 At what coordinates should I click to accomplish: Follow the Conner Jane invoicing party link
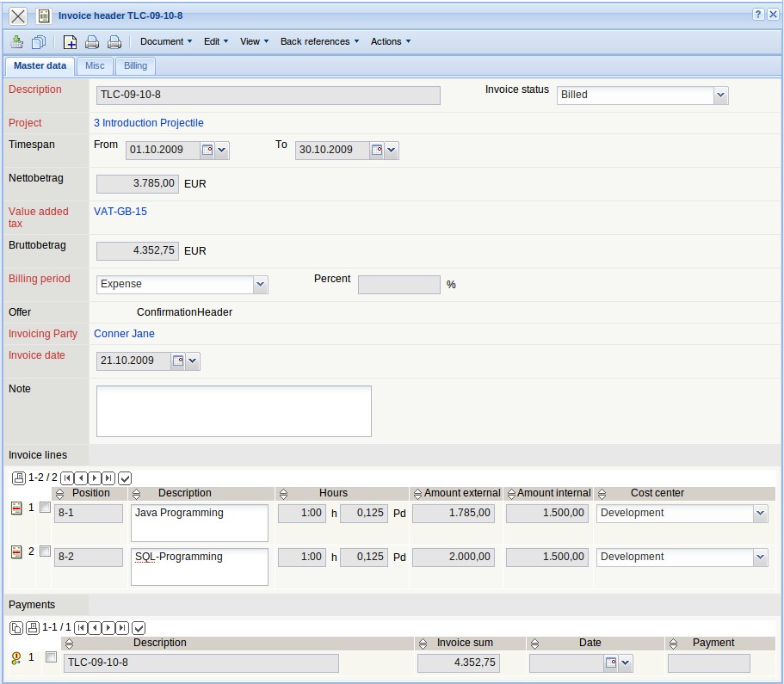124,334
